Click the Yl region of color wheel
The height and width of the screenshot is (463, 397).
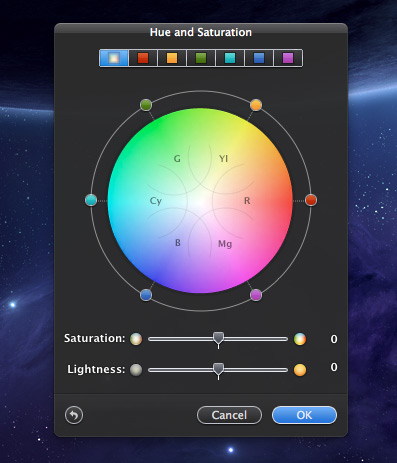pyautogui.click(x=223, y=159)
